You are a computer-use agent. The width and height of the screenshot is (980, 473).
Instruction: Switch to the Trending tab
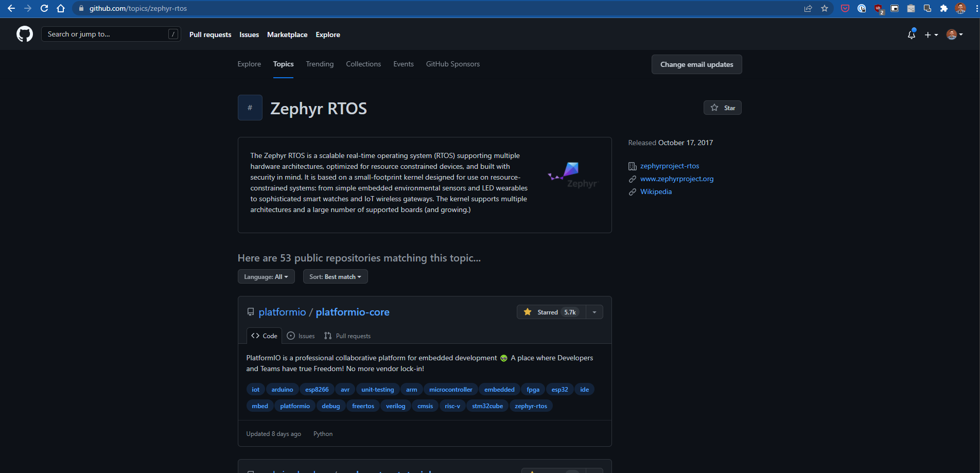319,64
